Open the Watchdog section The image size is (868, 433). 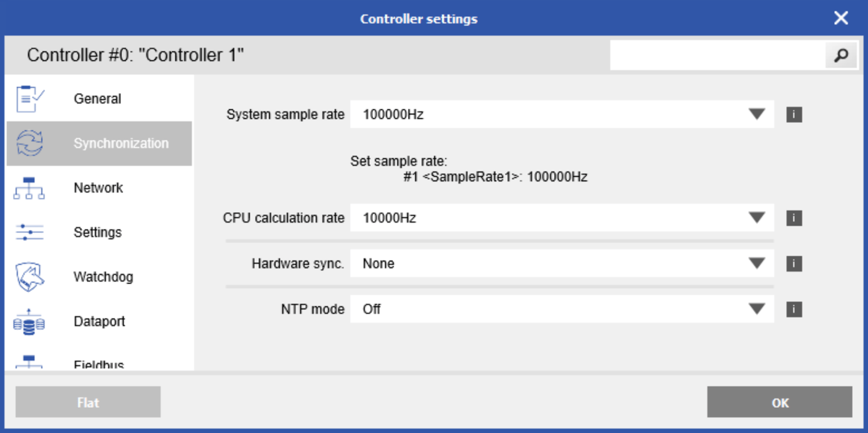(103, 277)
